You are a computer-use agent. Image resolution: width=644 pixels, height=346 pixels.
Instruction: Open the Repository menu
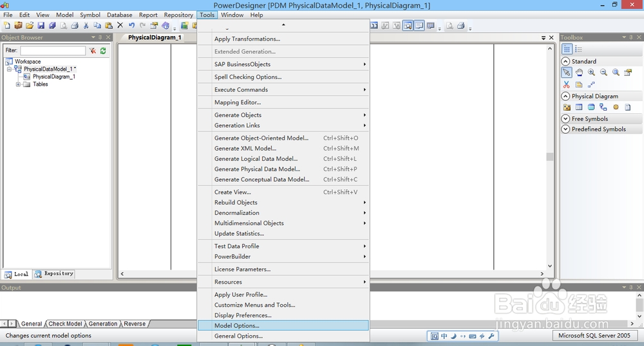(x=178, y=15)
